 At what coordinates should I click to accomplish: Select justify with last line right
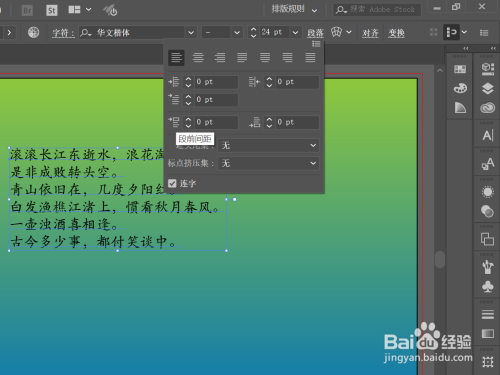[287, 58]
